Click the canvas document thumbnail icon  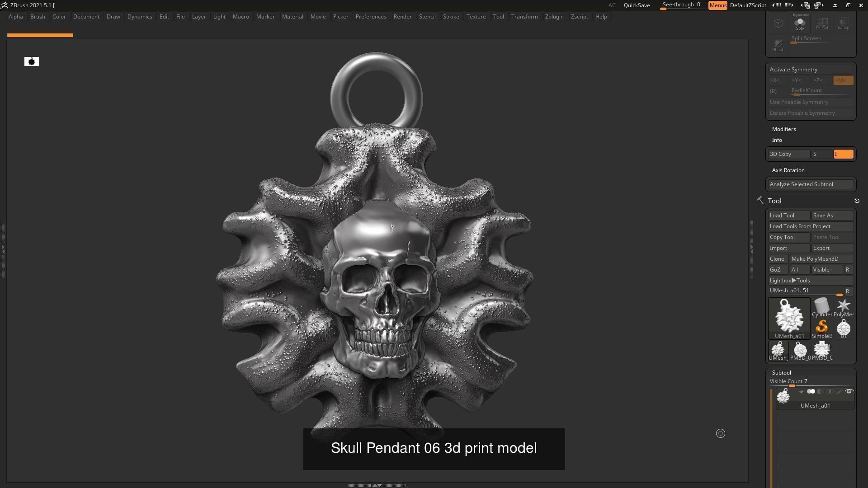click(32, 61)
